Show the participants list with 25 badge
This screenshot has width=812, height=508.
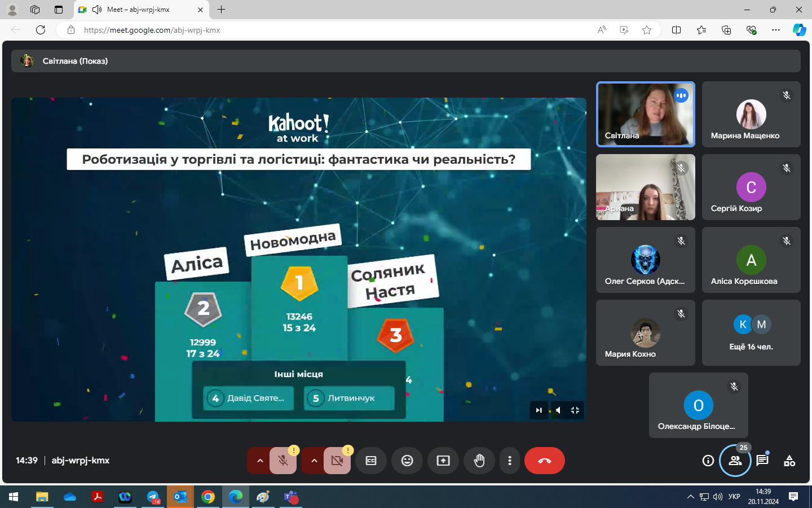(x=735, y=461)
